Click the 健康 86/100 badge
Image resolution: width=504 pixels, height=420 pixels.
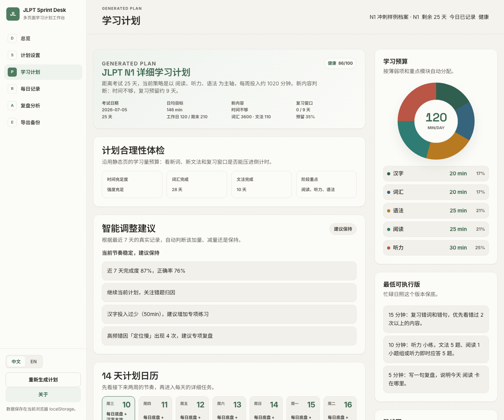[x=340, y=63]
